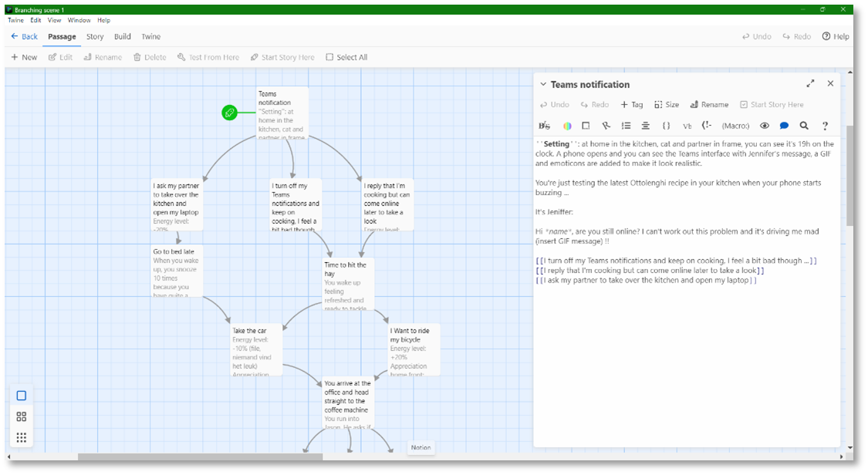The height and width of the screenshot is (475, 868).
Task: Rename passage from dialog toolbar
Action: [x=709, y=105]
